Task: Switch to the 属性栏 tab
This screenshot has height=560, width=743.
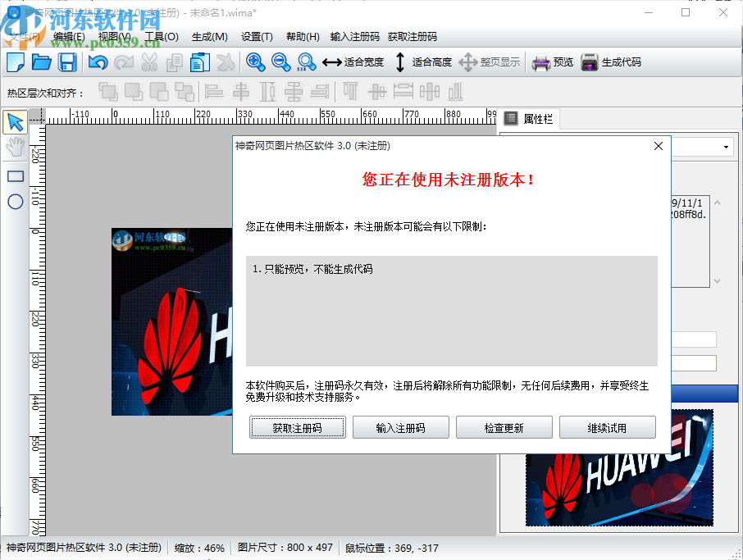Action: pos(532,119)
